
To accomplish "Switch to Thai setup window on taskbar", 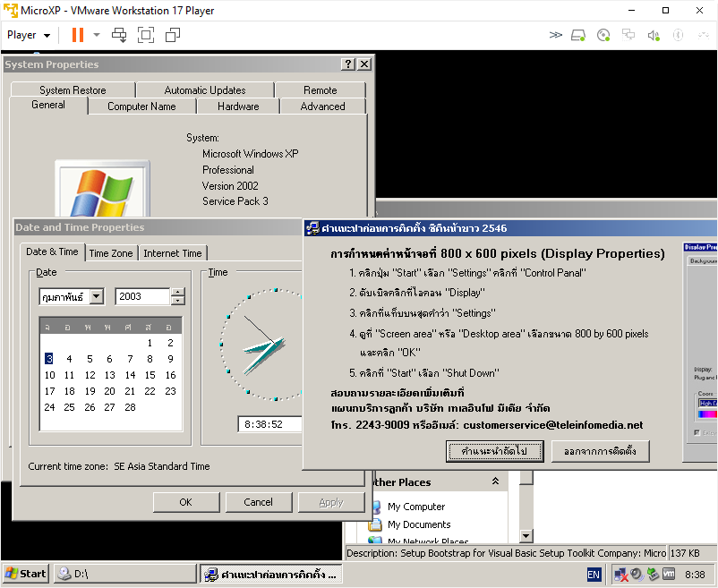I will [x=271, y=574].
